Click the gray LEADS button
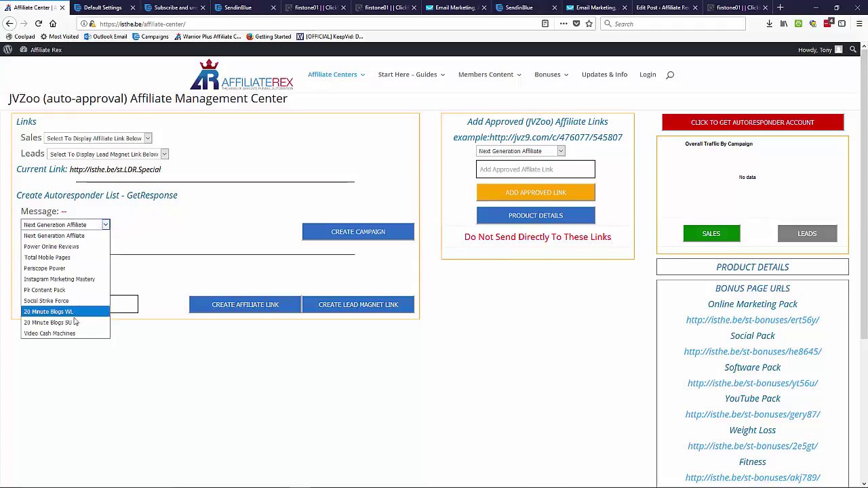868x488 pixels. pos(807,234)
